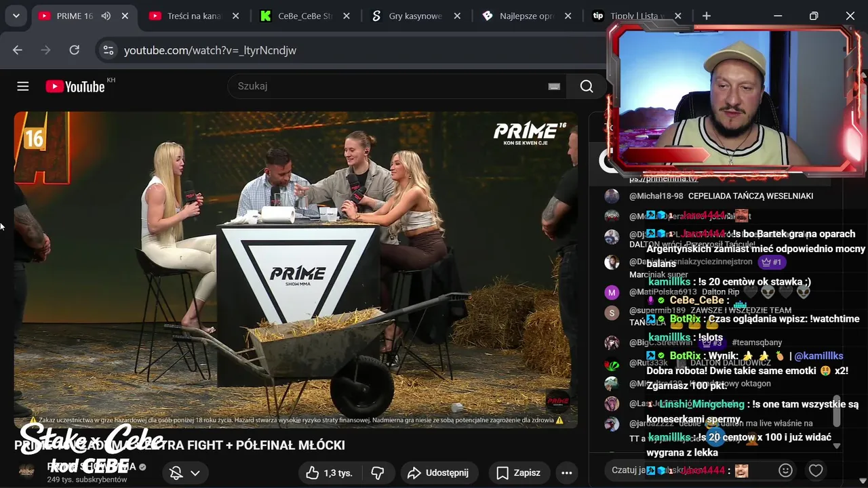Share video with Udostępnij button
868x488 pixels.
point(439,473)
